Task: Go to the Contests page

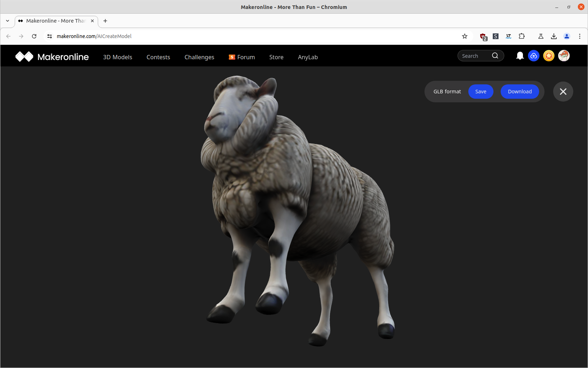Action: pos(158,57)
